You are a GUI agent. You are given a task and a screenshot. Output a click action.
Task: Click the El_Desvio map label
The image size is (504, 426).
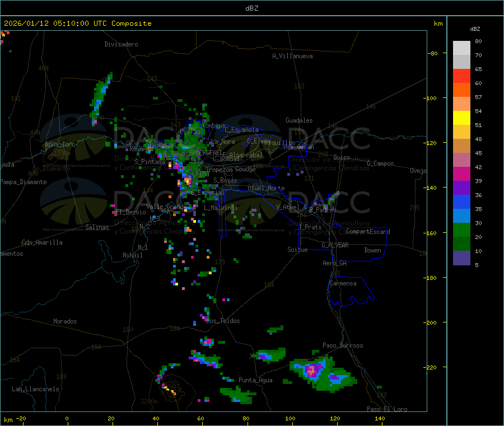coord(130,212)
